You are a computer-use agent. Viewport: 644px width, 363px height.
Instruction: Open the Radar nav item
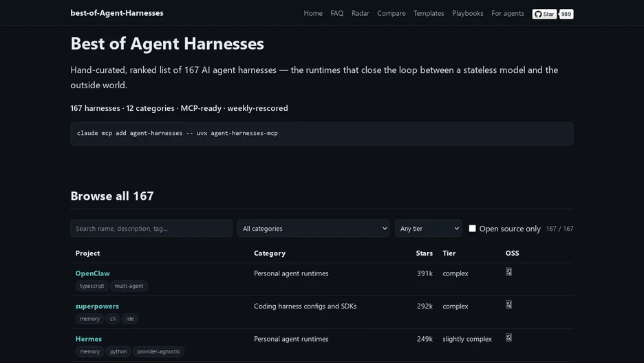pos(361,13)
